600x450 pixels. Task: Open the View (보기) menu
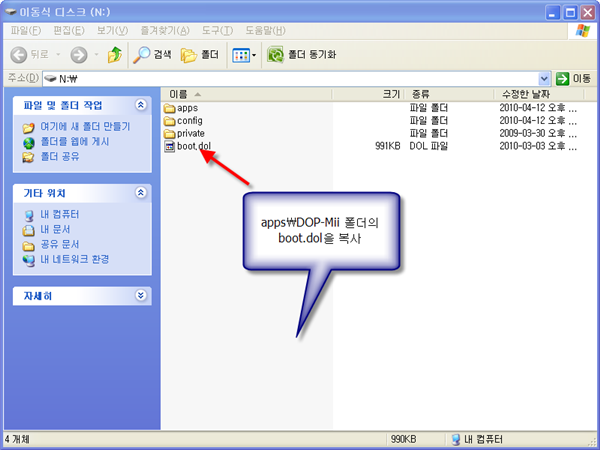click(112, 30)
